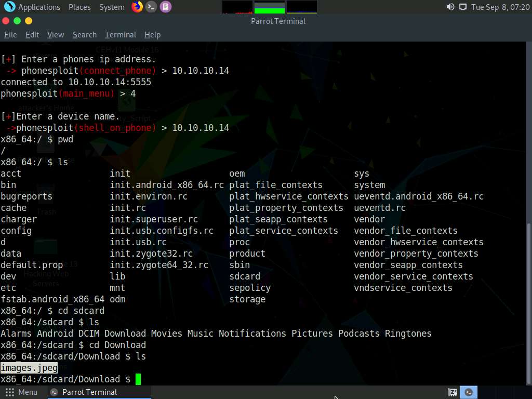Image resolution: width=532 pixels, height=399 pixels.
Task: Click the terminal icon in the system tray
Action: pyautogui.click(x=469, y=392)
